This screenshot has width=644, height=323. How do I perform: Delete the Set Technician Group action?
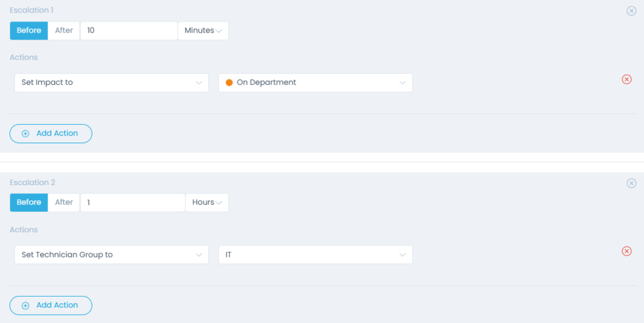pos(626,251)
